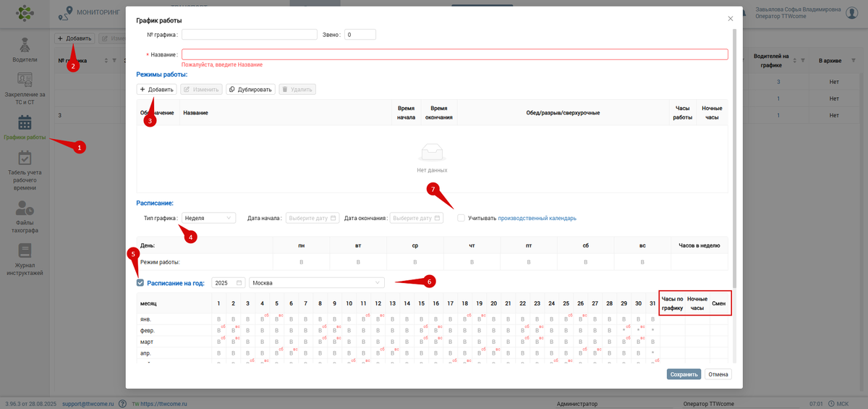Click Режим работы cell under вс

coord(642,262)
